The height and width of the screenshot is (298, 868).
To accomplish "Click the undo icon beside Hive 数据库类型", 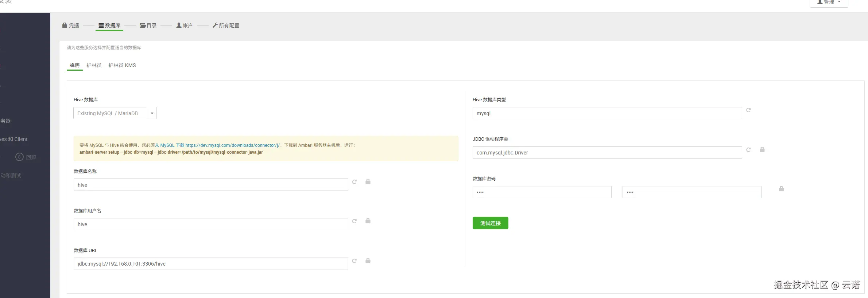I will 748,110.
